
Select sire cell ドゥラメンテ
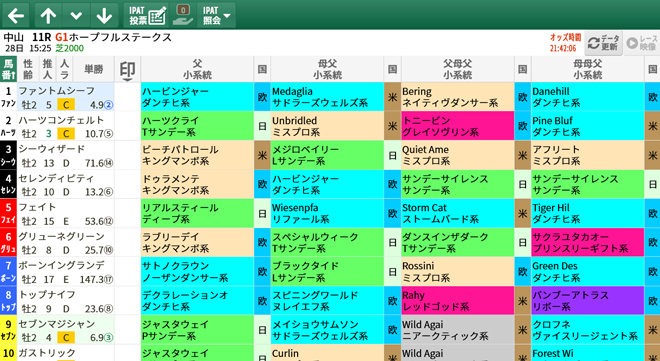[x=197, y=184]
